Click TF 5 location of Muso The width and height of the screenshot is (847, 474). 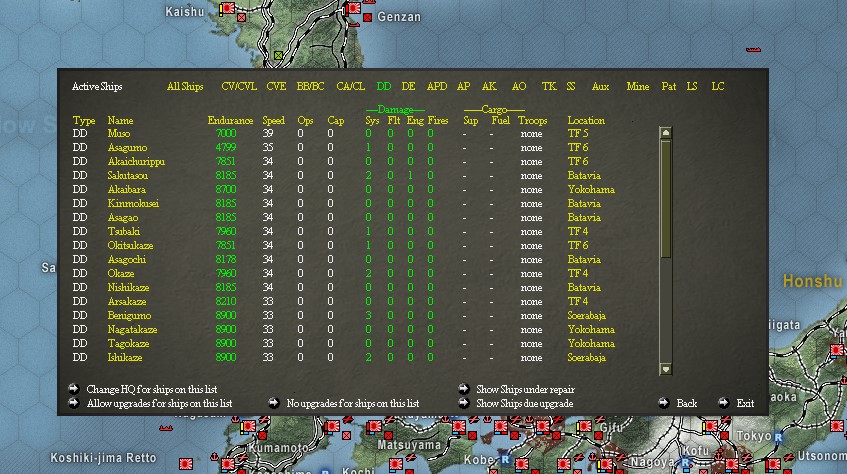tap(577, 133)
